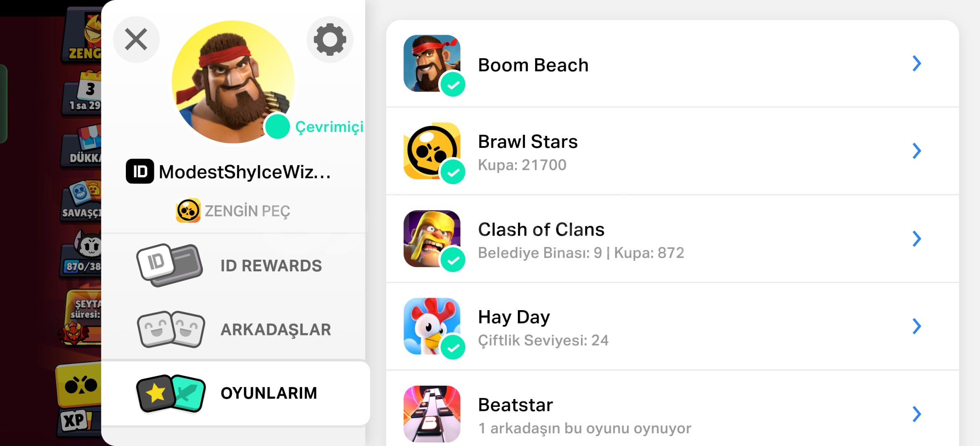Tap the Boom Beach game icon
Screen dimensions: 980x446
point(432,63)
